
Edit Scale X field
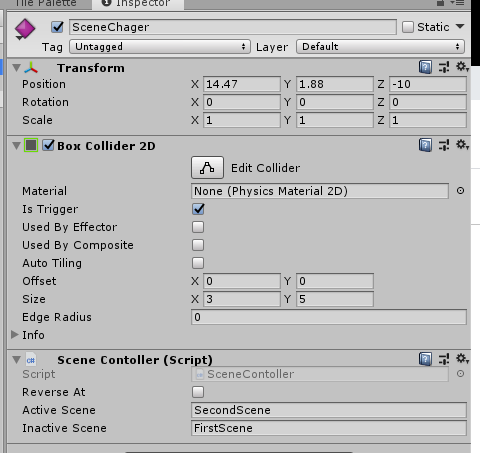[x=242, y=120]
